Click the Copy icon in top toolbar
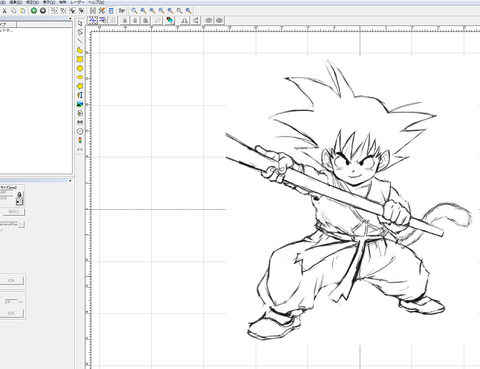Image resolution: width=480 pixels, height=369 pixels. pyautogui.click(x=14, y=11)
